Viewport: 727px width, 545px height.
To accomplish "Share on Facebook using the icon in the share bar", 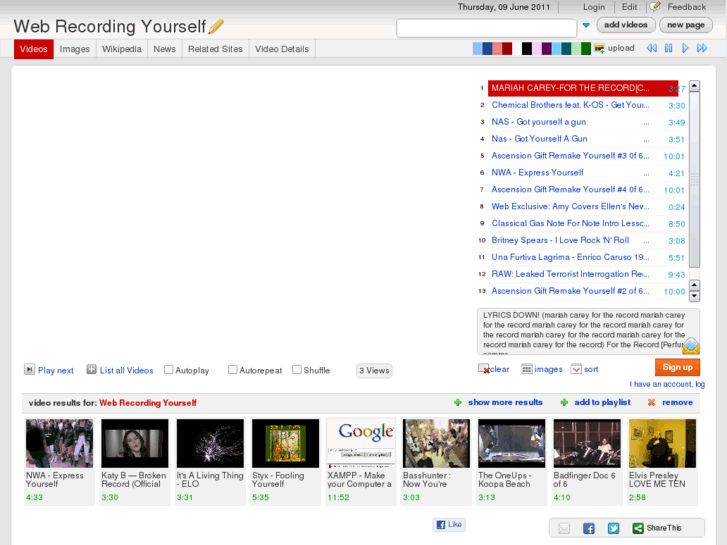I will tap(589, 528).
